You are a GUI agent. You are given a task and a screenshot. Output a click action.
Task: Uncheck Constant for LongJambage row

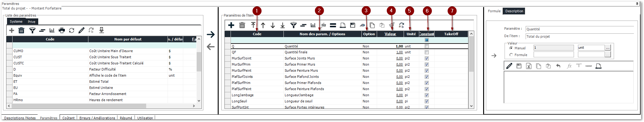pos(427,95)
